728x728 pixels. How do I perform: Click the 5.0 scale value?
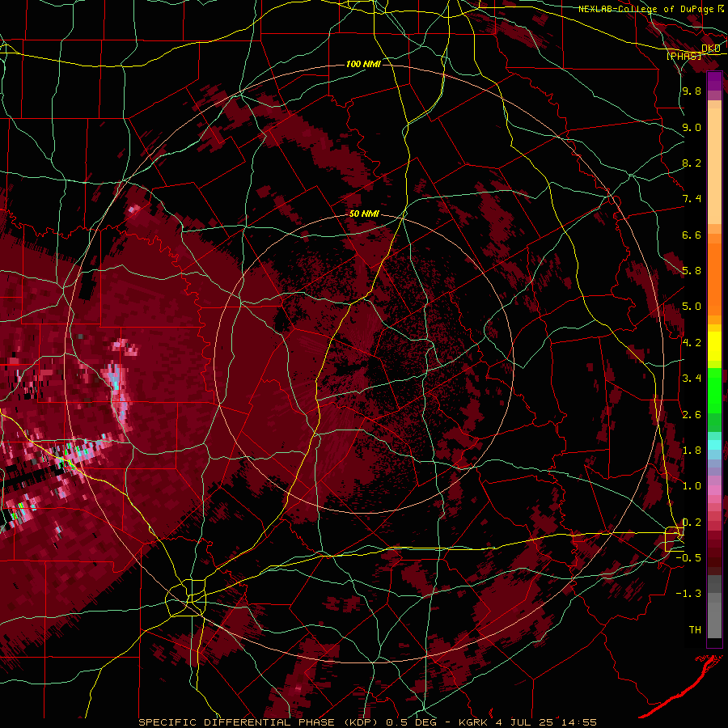coord(692,307)
